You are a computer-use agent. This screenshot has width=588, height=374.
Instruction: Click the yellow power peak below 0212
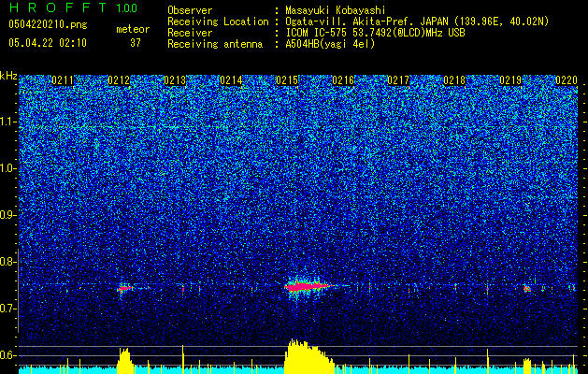125,361
